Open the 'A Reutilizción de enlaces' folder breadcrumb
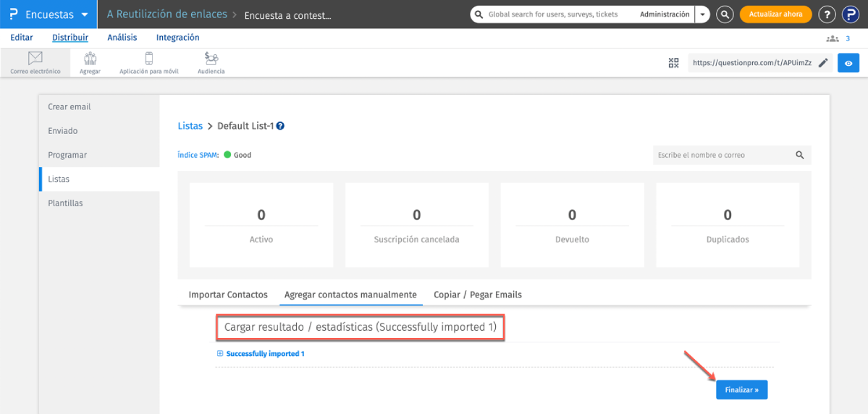The width and height of the screenshot is (868, 414). click(x=167, y=14)
